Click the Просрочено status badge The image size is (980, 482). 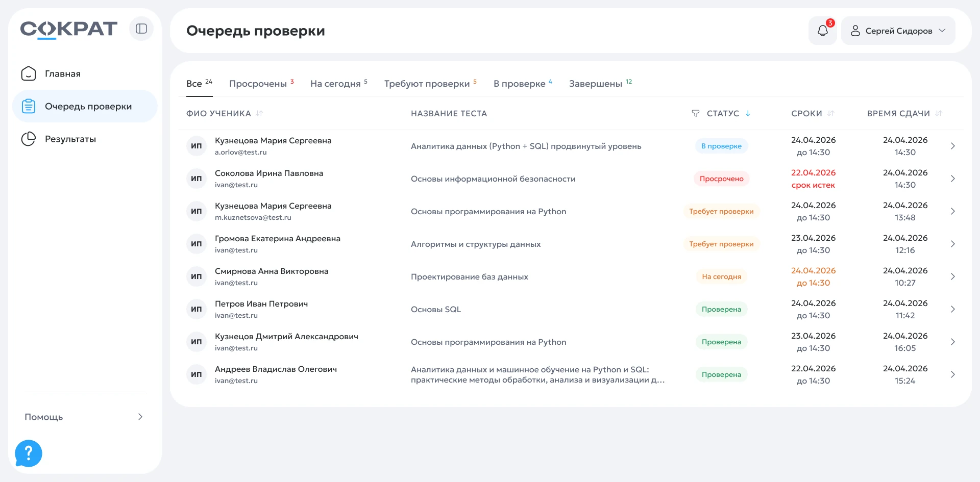721,179
